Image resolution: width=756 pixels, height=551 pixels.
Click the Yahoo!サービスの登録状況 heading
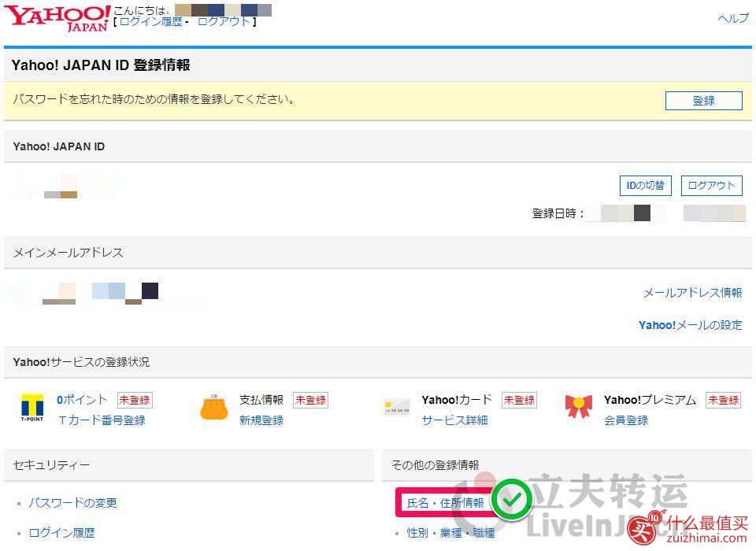(81, 362)
